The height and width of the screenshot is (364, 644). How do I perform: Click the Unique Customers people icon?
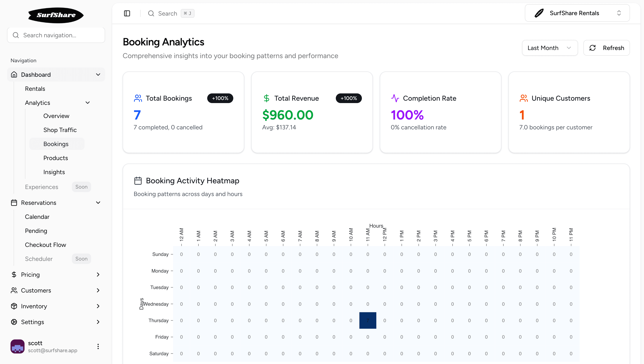[x=524, y=98]
